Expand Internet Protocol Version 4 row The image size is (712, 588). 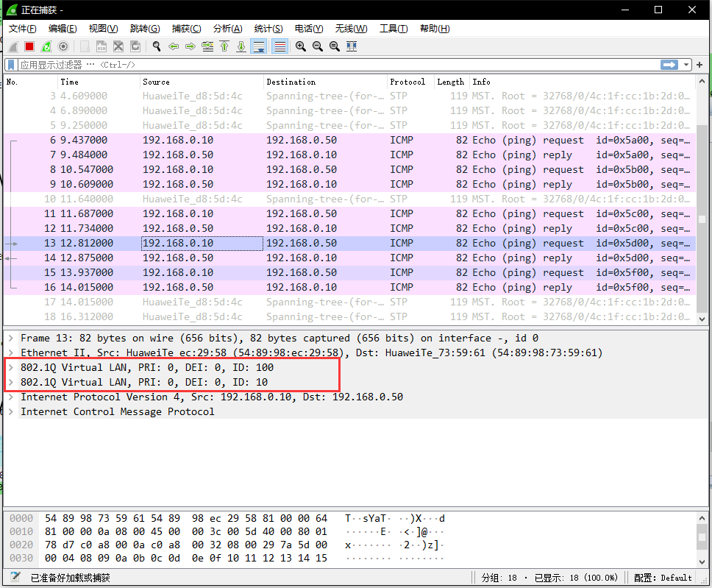[11, 397]
